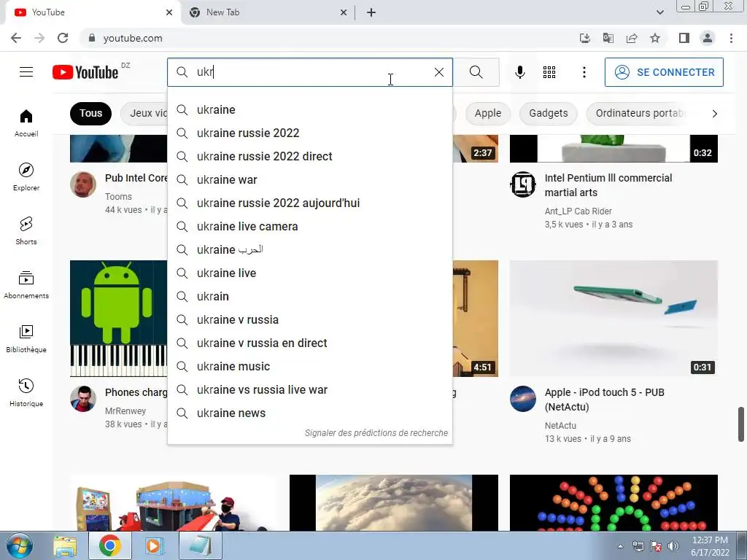The height and width of the screenshot is (560, 747).
Task: Open Explorer in the sidebar
Action: pos(26,176)
